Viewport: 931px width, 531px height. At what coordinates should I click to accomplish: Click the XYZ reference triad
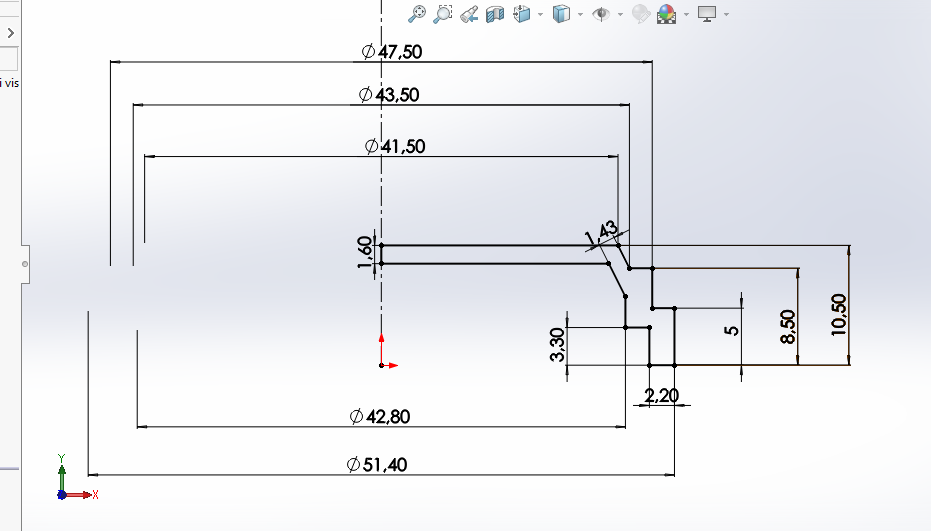[76, 478]
